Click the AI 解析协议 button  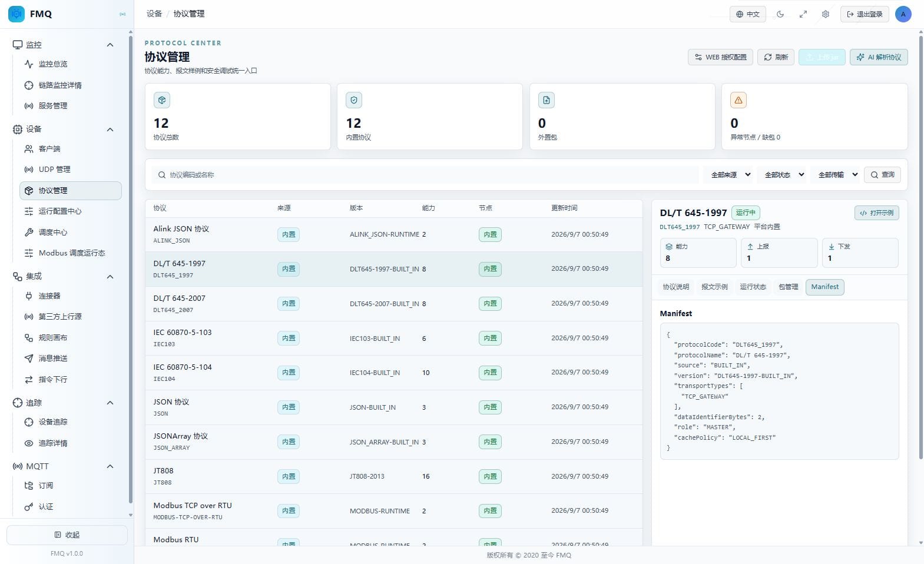click(879, 57)
